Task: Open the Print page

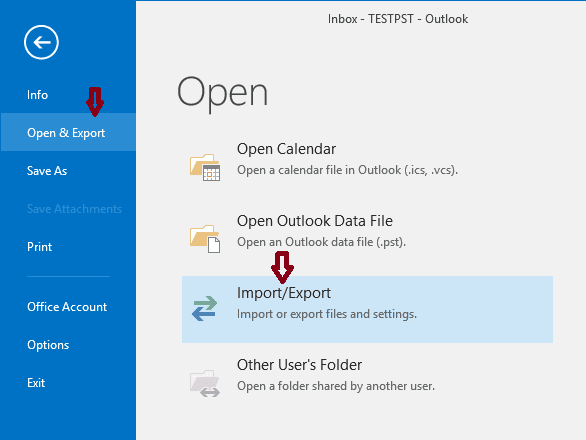Action: (40, 247)
